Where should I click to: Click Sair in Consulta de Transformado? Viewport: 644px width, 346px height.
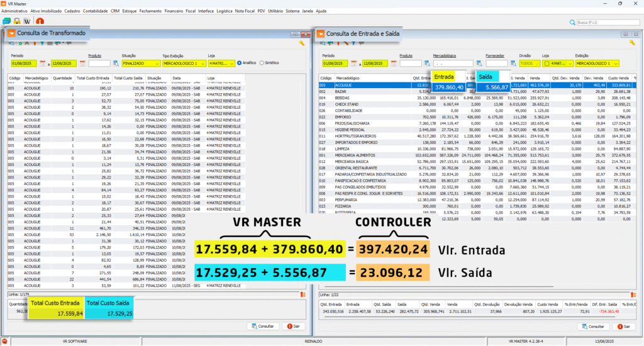coord(293,326)
